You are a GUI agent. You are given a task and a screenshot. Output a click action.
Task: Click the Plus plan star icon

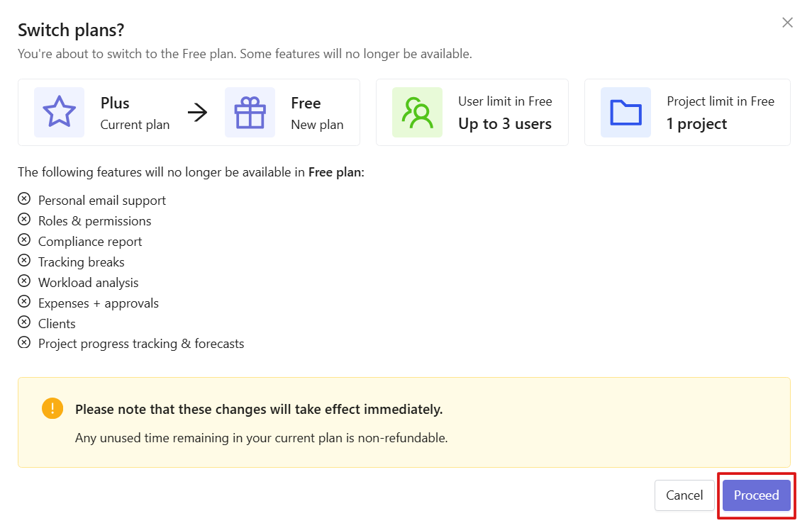click(x=59, y=112)
